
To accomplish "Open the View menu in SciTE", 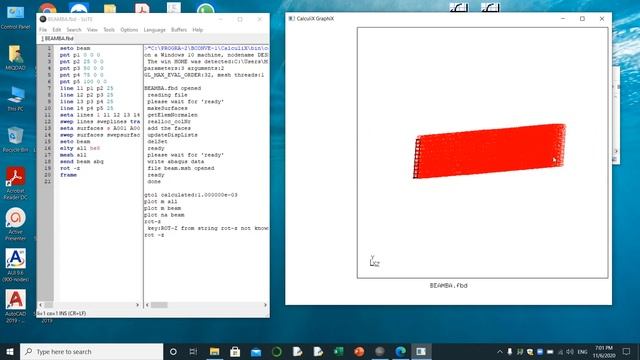I will click(x=92, y=30).
